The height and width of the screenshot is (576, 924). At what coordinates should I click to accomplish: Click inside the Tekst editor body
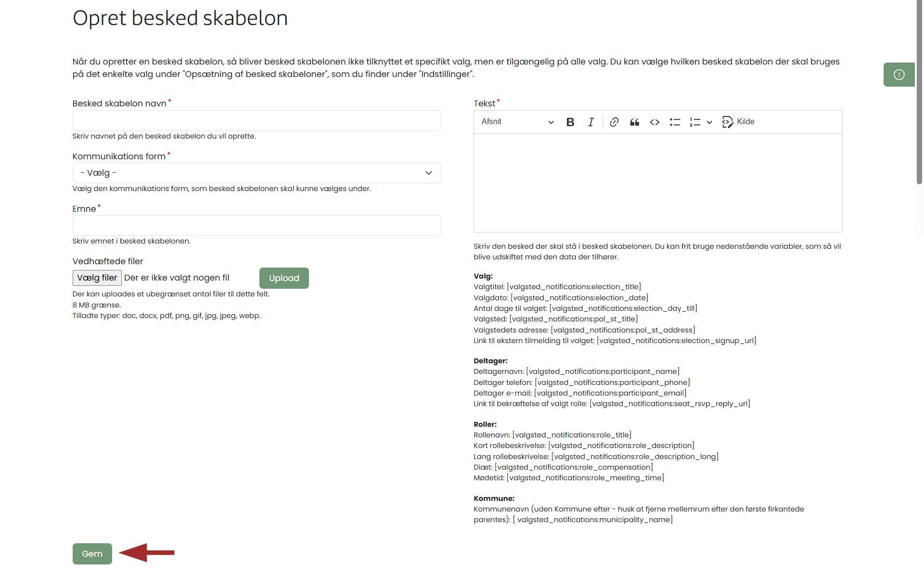[x=657, y=183]
